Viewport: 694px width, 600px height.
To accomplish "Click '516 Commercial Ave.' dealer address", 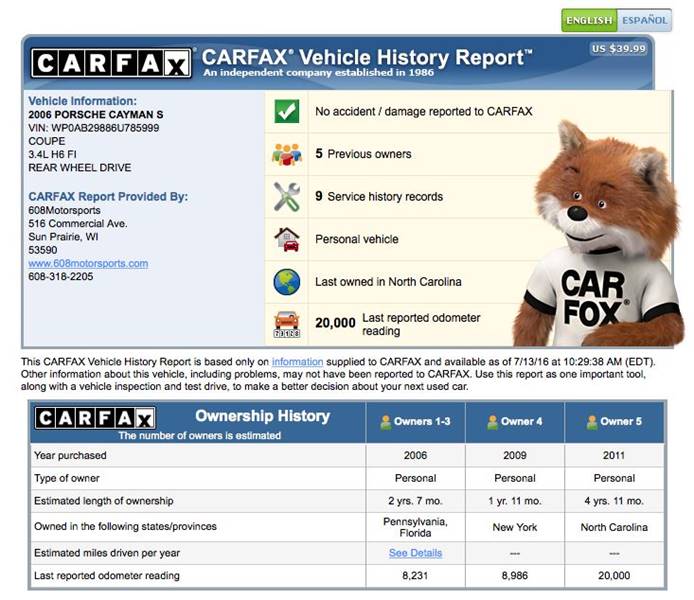I will pos(78,223).
